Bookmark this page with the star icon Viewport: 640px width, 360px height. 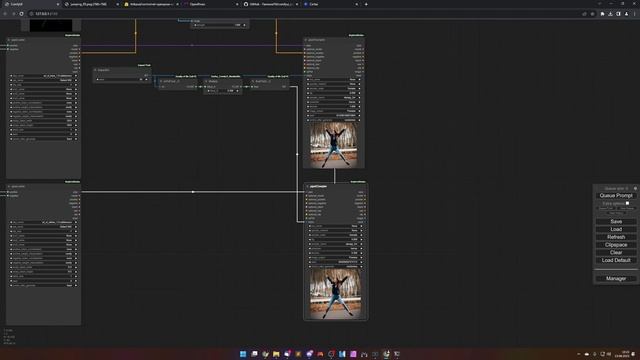[592, 13]
